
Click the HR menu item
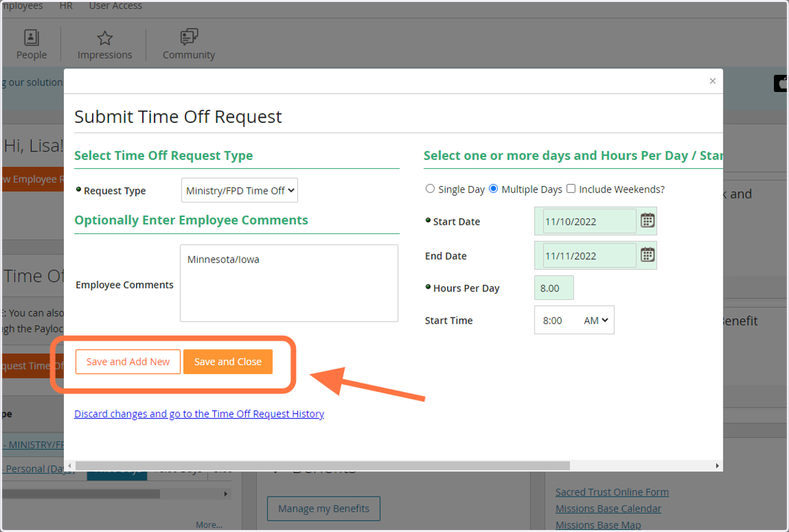(66, 6)
